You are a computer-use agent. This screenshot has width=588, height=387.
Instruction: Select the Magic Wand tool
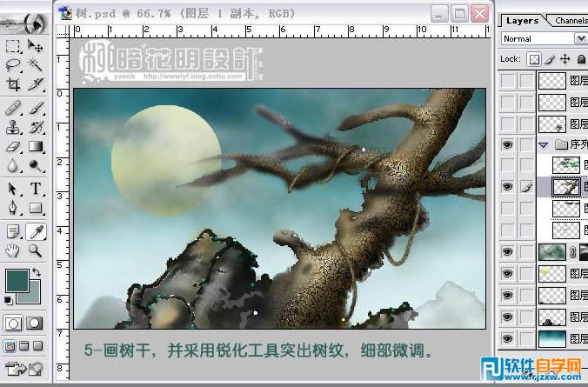tap(36, 65)
